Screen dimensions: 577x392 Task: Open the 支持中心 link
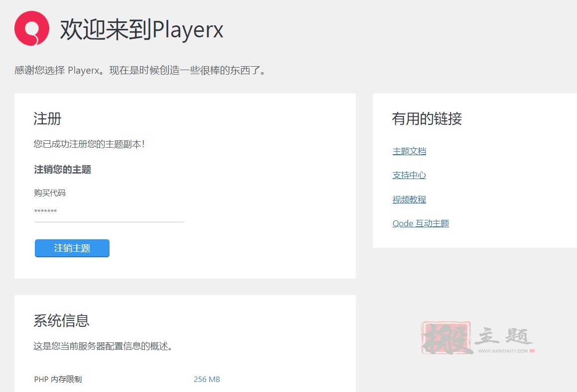point(409,176)
